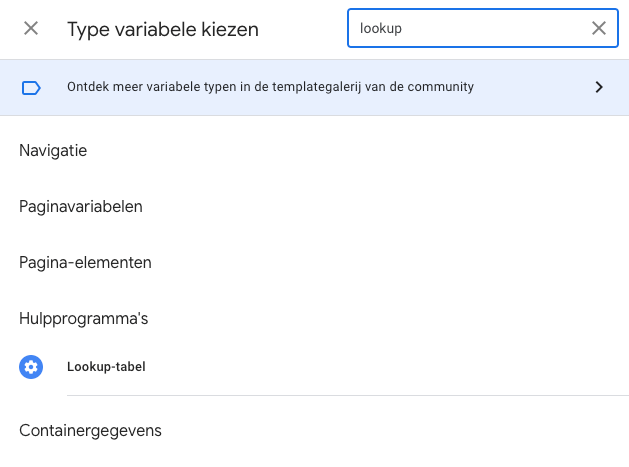
Task: Click the blue Lookup-tabel gear icon
Action: [31, 367]
